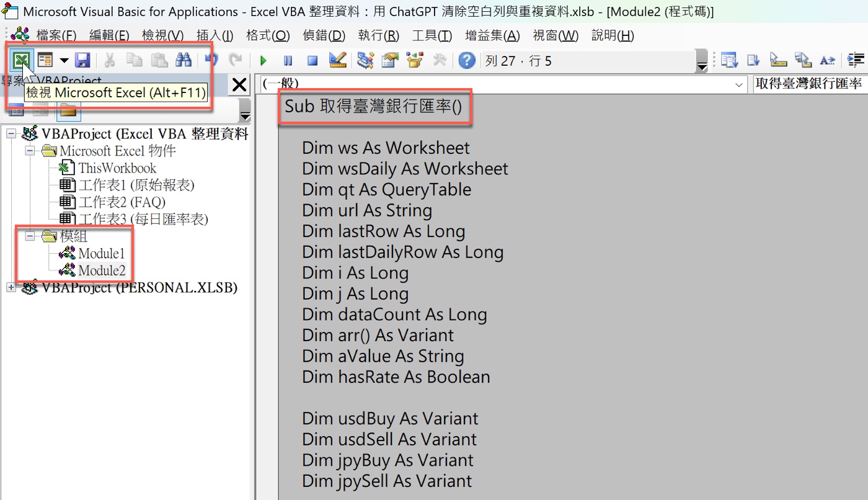The image size is (868, 500).
Task: Select Module2 in project tree
Action: click(x=102, y=270)
